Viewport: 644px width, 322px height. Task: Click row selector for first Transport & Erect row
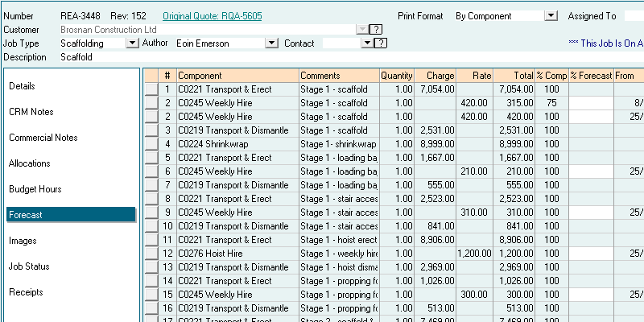[x=151, y=89]
